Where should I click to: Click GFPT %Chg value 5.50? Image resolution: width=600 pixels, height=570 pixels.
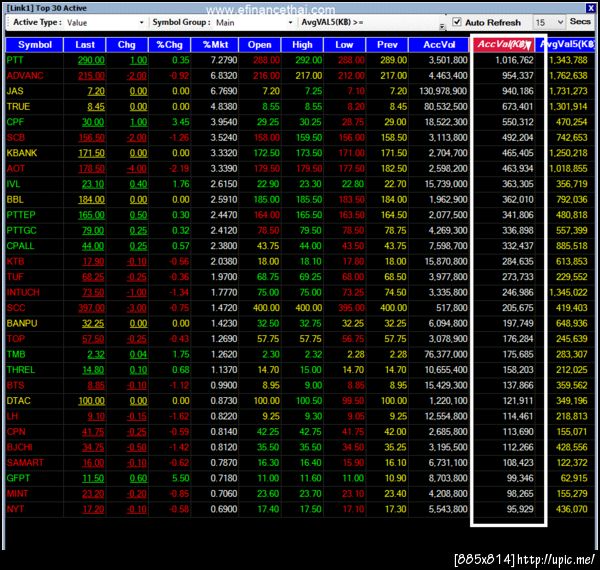[x=181, y=479]
